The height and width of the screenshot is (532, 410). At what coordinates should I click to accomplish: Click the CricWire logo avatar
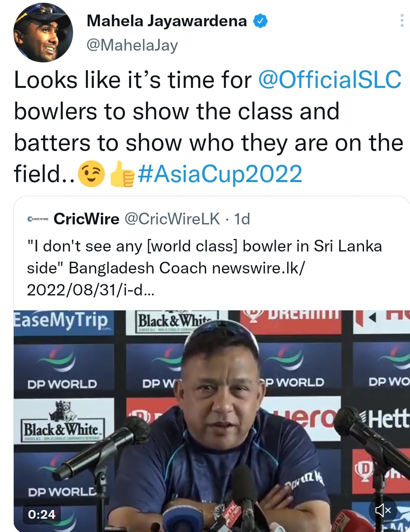tap(38, 219)
